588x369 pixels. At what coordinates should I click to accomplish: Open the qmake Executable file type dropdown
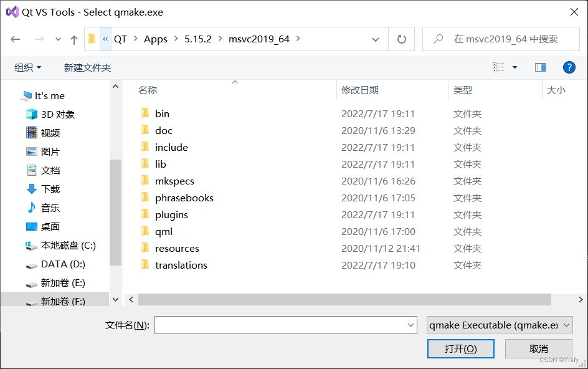pos(500,325)
